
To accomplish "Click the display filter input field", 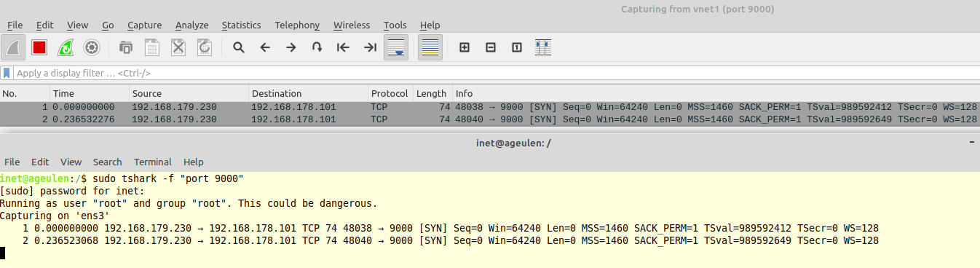I will click(x=495, y=73).
